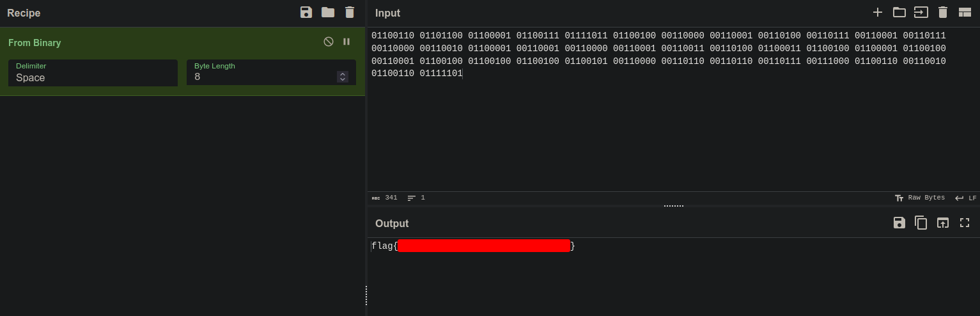Viewport: 980px width, 316px height.
Task: Open a folder as input
Action: 899,12
